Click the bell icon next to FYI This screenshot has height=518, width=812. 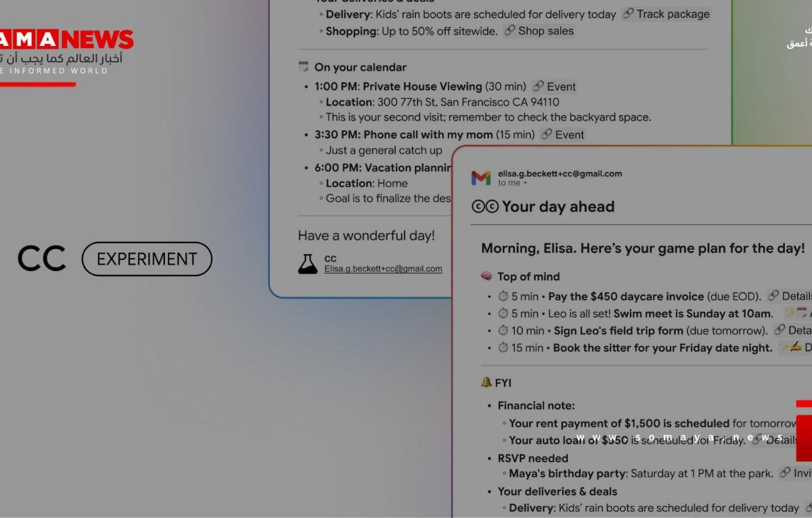(x=486, y=383)
